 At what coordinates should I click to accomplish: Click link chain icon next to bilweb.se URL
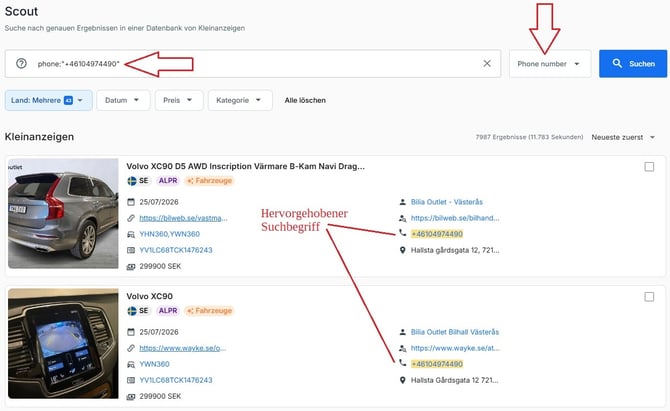tap(131, 218)
